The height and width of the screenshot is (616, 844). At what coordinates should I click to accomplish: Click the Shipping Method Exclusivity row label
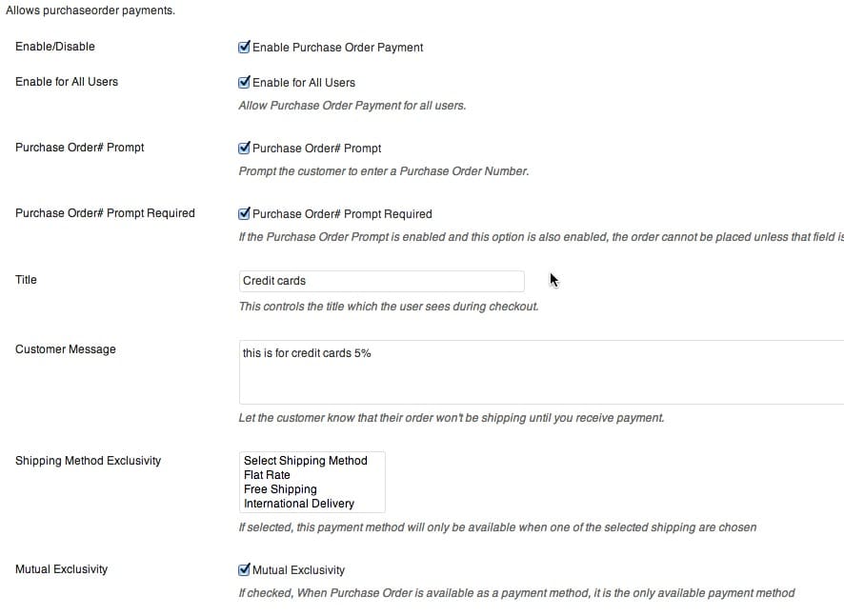pos(89,461)
